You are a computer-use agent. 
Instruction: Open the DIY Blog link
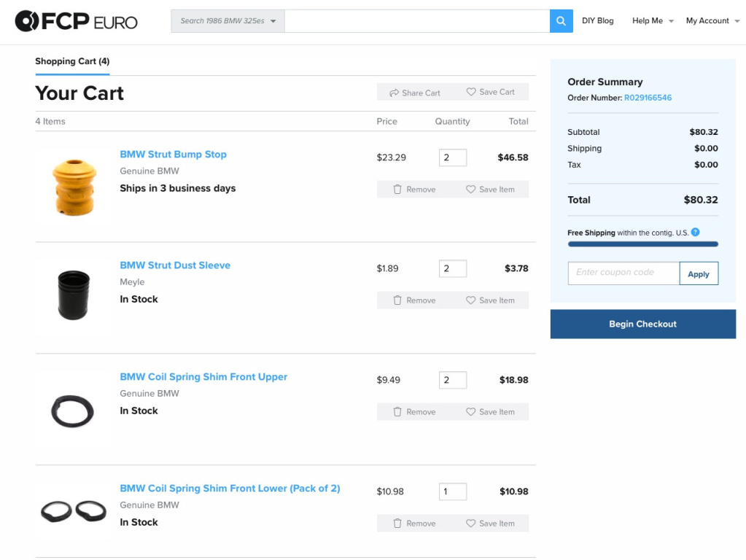pos(597,21)
